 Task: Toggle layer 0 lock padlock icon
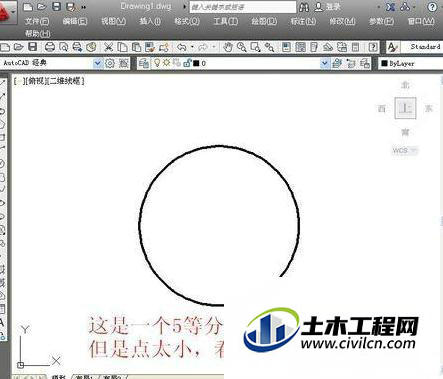(x=187, y=63)
